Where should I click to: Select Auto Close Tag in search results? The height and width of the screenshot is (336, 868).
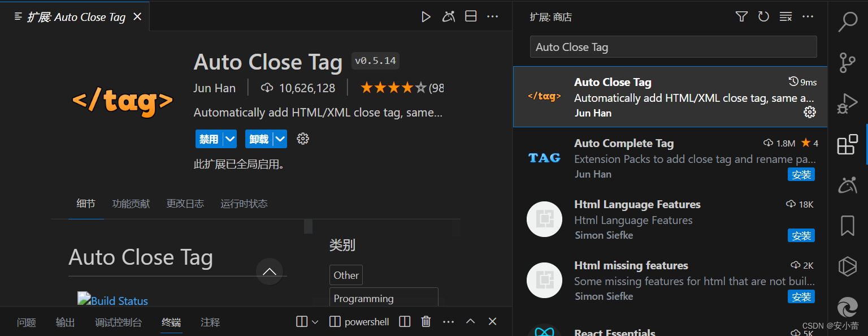[670, 97]
